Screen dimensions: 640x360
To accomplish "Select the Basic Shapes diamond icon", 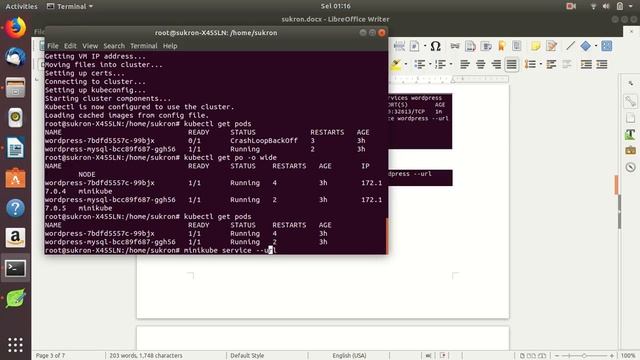I will point(585,46).
